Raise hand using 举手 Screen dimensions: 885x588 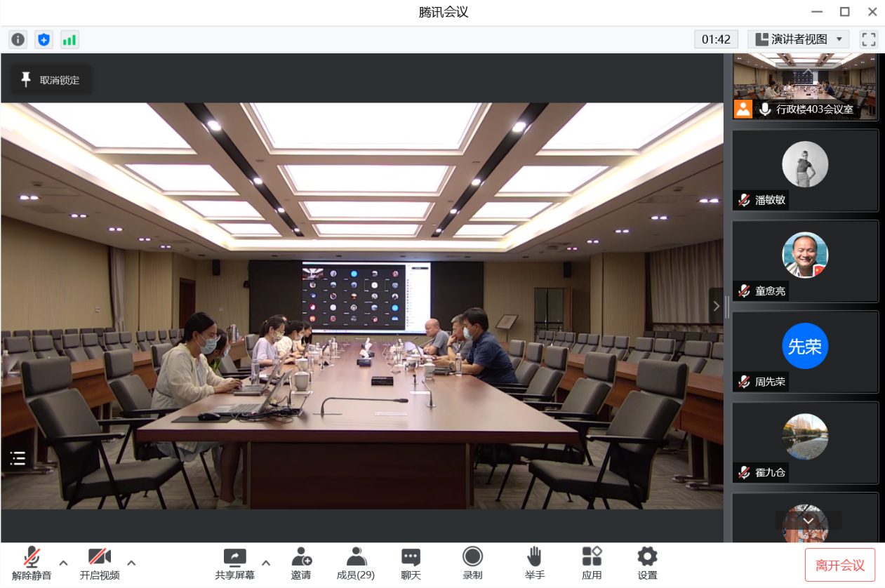click(x=534, y=564)
